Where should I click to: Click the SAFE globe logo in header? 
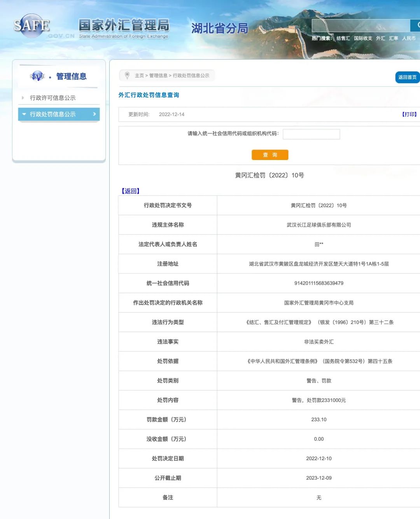coord(32,26)
